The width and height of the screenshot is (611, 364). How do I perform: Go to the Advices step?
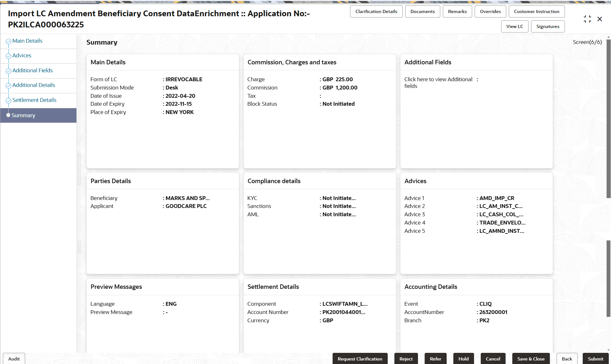22,55
